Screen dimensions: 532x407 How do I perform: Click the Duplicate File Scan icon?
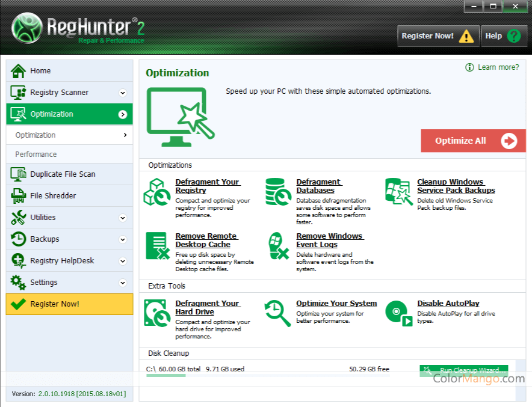pyautogui.click(x=18, y=174)
